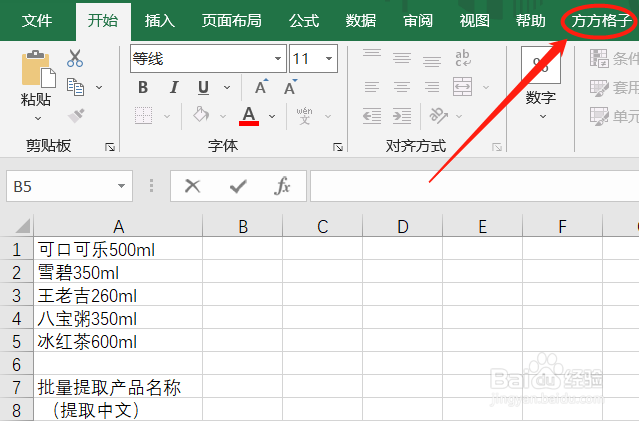Open font color dropdown arrow

[x=272, y=117]
